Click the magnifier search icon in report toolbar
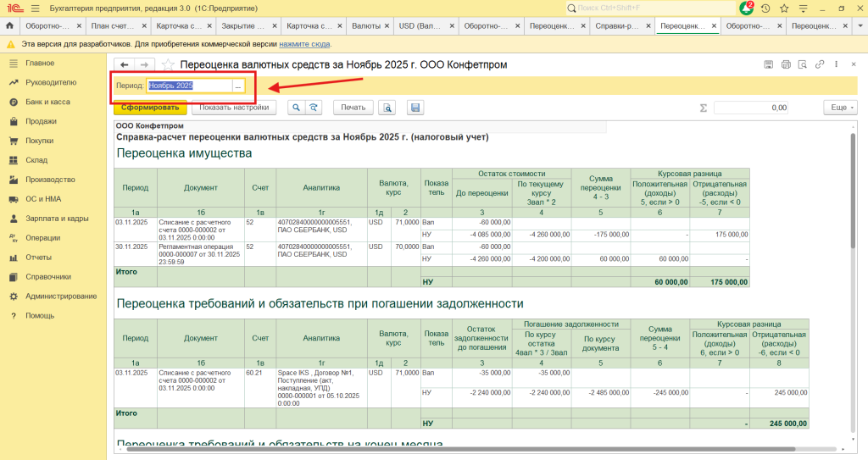 pos(296,108)
